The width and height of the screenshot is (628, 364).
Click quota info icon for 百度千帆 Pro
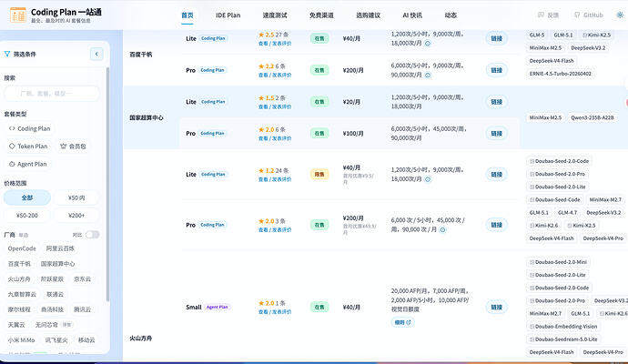click(x=428, y=75)
